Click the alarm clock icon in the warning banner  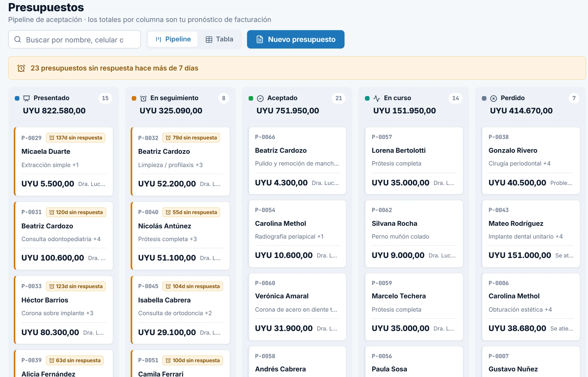pos(21,68)
